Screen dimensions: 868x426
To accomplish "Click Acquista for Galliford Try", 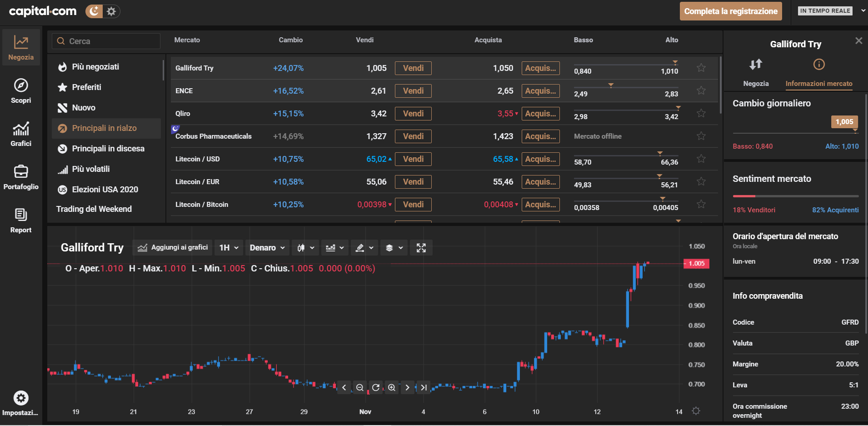I will coord(540,68).
